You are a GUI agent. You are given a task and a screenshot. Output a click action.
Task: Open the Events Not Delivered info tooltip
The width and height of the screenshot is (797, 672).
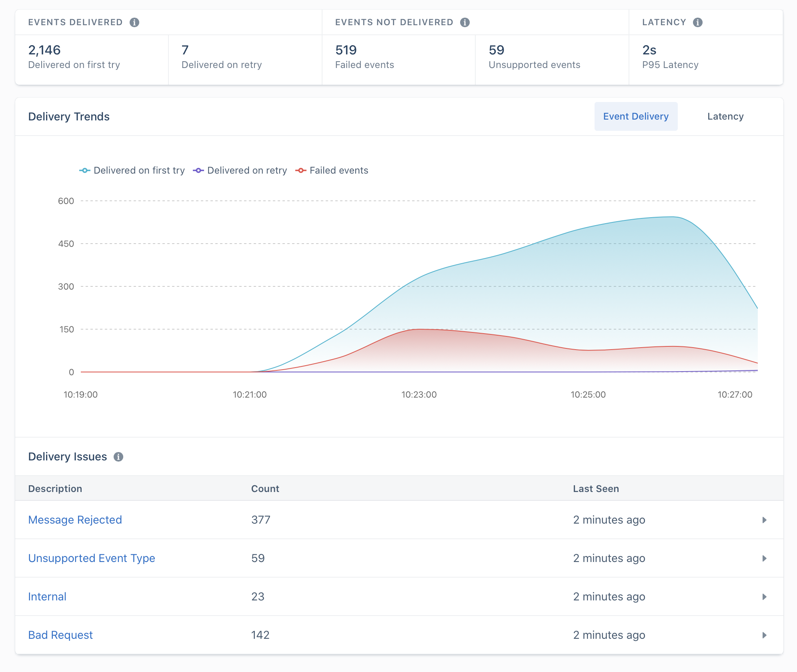465,22
